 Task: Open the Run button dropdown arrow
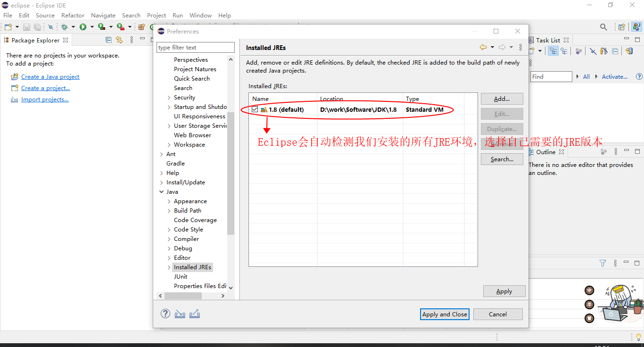92,27
